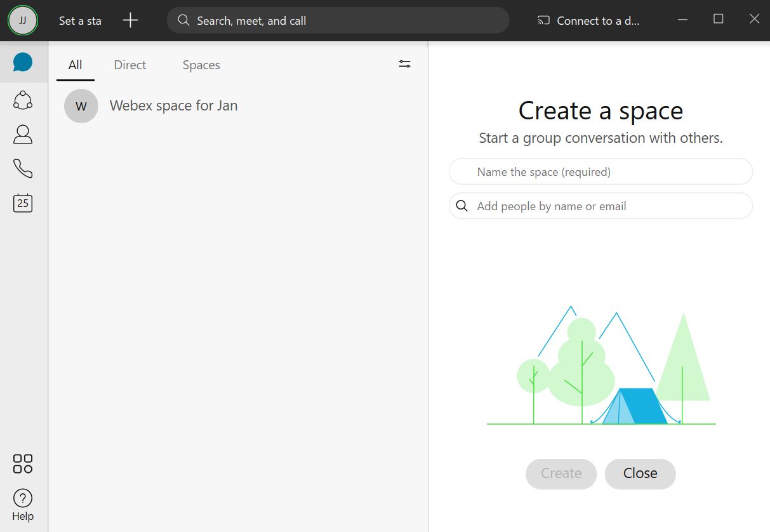Image resolution: width=770 pixels, height=532 pixels.
Task: Click Connect to a device button
Action: click(588, 21)
